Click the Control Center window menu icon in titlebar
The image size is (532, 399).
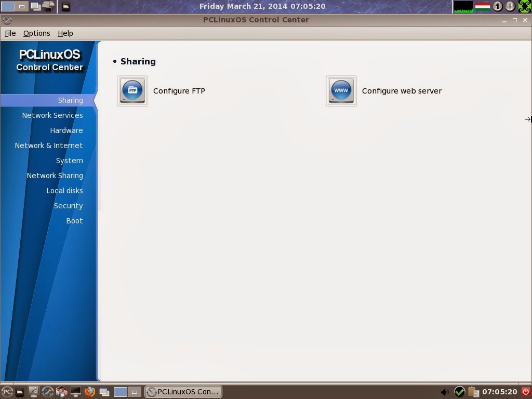pos(7,20)
